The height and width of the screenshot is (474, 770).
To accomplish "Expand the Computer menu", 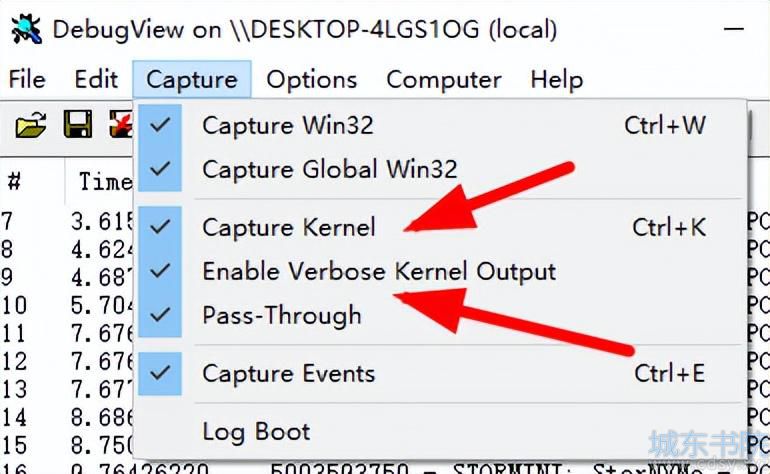I will point(444,80).
